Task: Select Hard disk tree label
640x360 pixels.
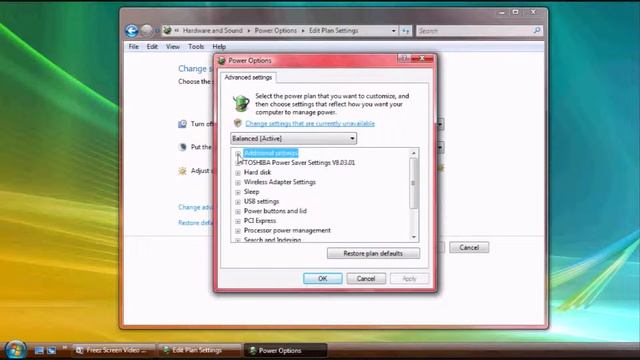Action: coord(257,172)
